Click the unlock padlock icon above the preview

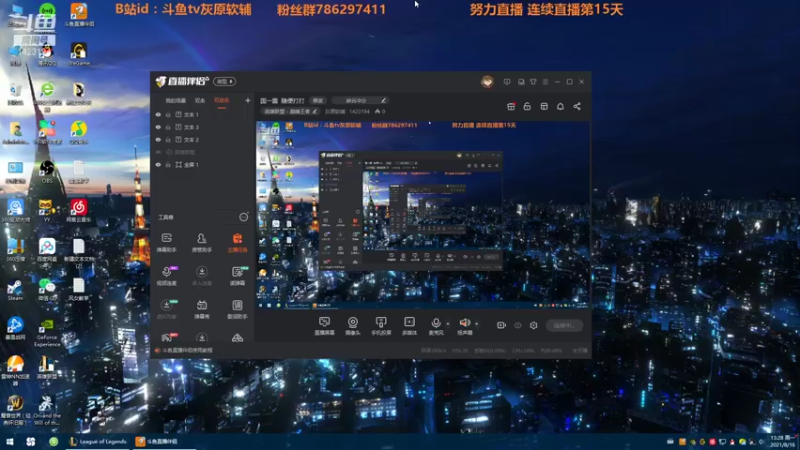[527, 106]
